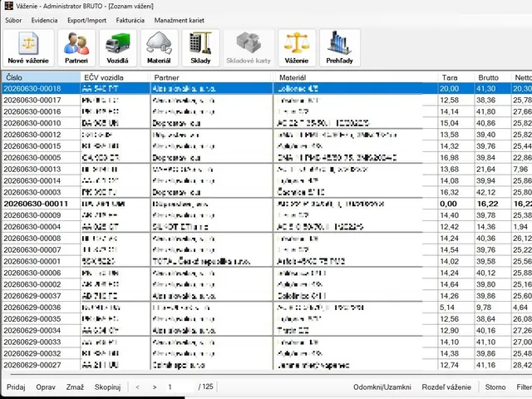This screenshot has width=532, height=399.
Task: Select row 20260629-00037
Action: pos(267,296)
